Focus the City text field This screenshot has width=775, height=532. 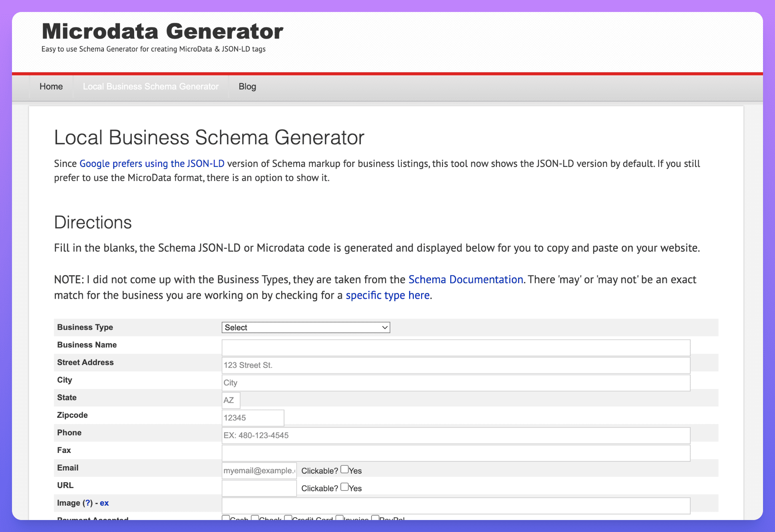[455, 383]
